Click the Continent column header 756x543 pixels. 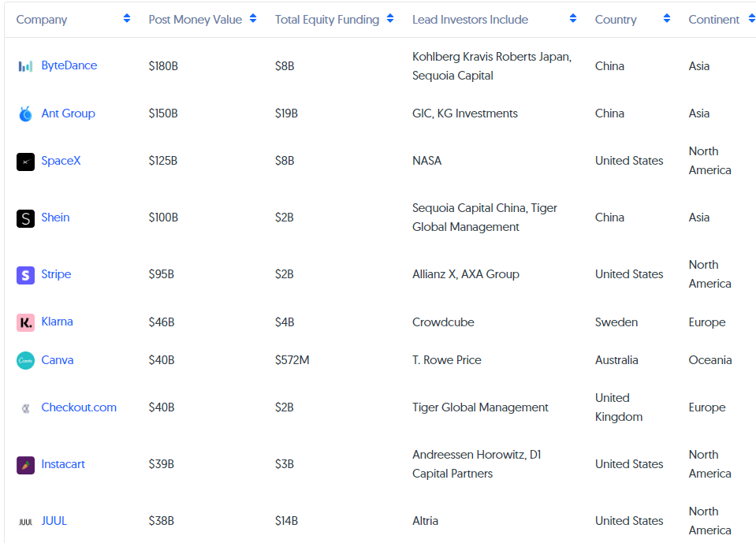point(713,19)
